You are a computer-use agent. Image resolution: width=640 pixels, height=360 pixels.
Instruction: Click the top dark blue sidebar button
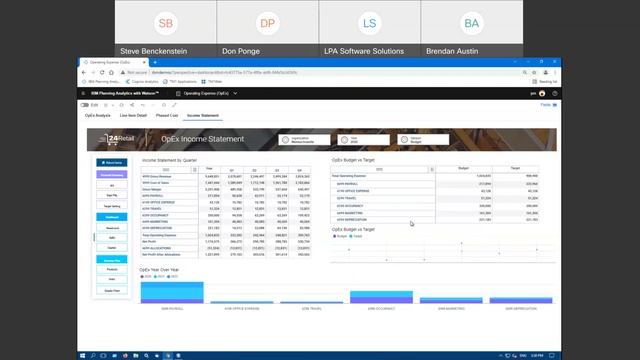click(x=111, y=162)
